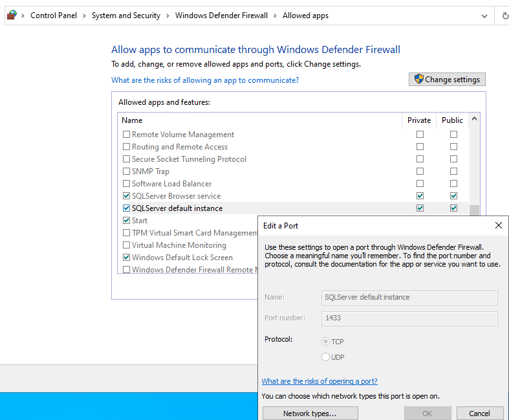509x420 pixels.
Task: Expand the chevron after Control Panel breadcrumb
Action: 84,16
